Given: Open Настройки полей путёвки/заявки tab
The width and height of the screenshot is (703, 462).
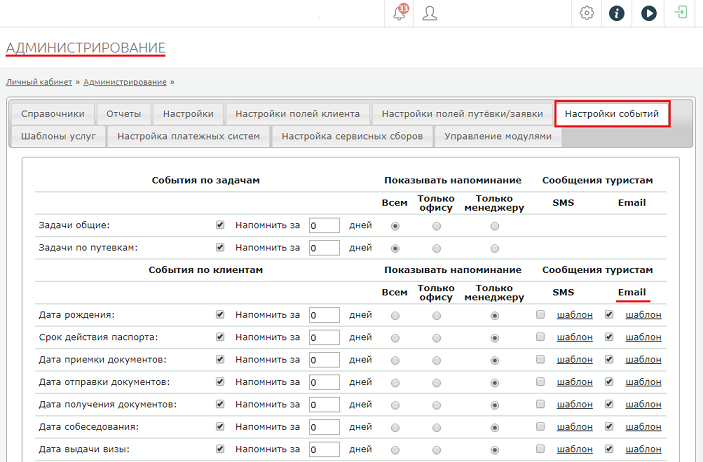Looking at the screenshot, I should tap(462, 114).
